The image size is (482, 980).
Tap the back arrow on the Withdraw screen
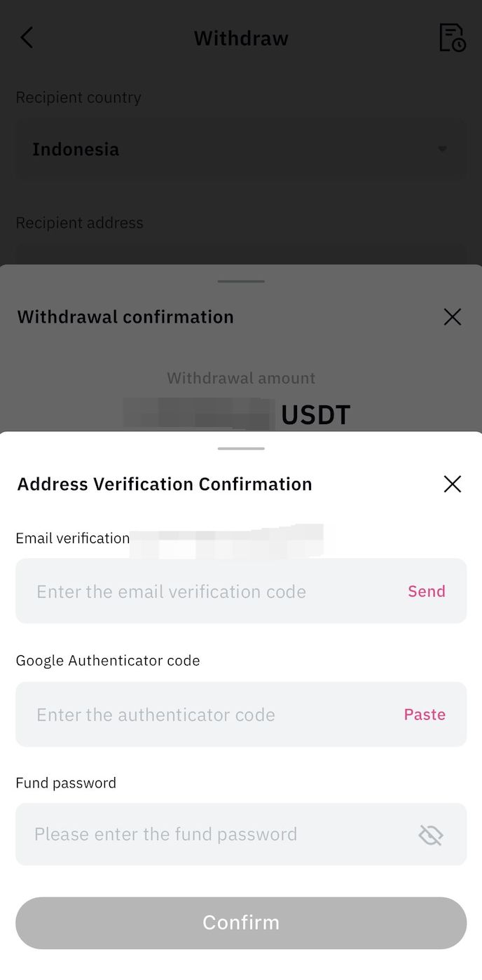tap(27, 38)
